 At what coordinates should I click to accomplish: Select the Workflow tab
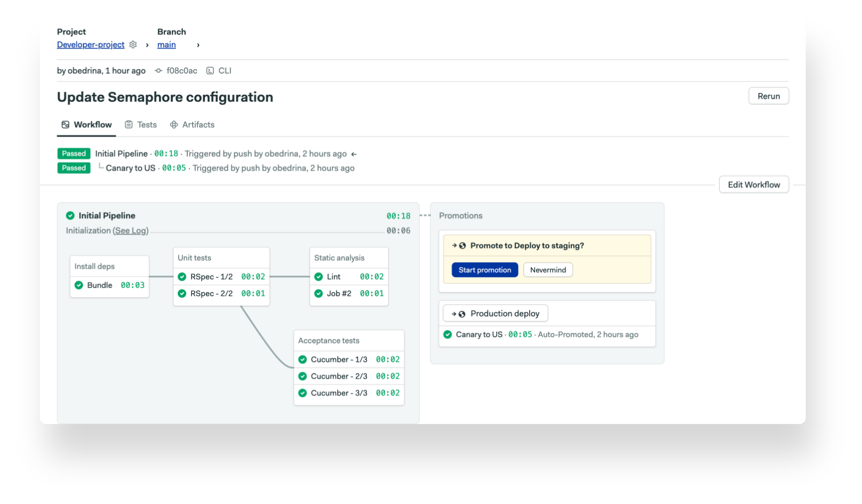tap(86, 125)
